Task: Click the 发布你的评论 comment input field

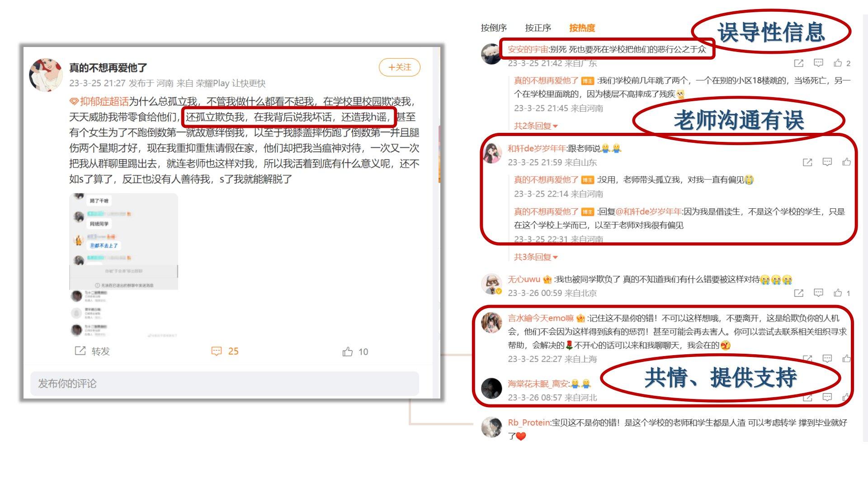Action: [225, 384]
